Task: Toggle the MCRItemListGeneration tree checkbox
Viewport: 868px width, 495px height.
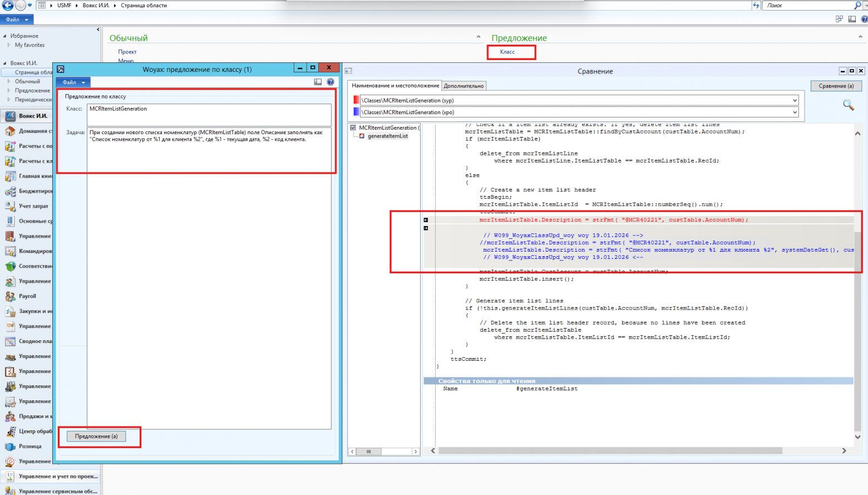Action: point(353,128)
